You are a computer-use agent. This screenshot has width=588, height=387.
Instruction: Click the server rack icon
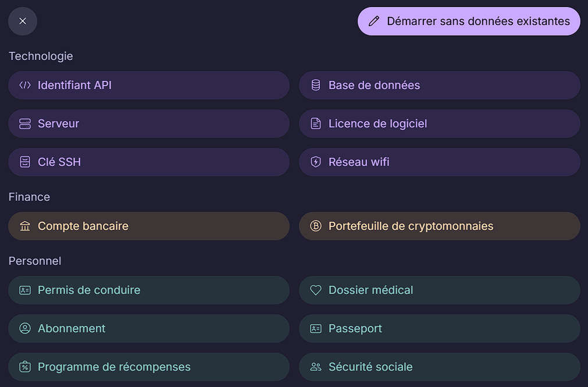pos(25,124)
